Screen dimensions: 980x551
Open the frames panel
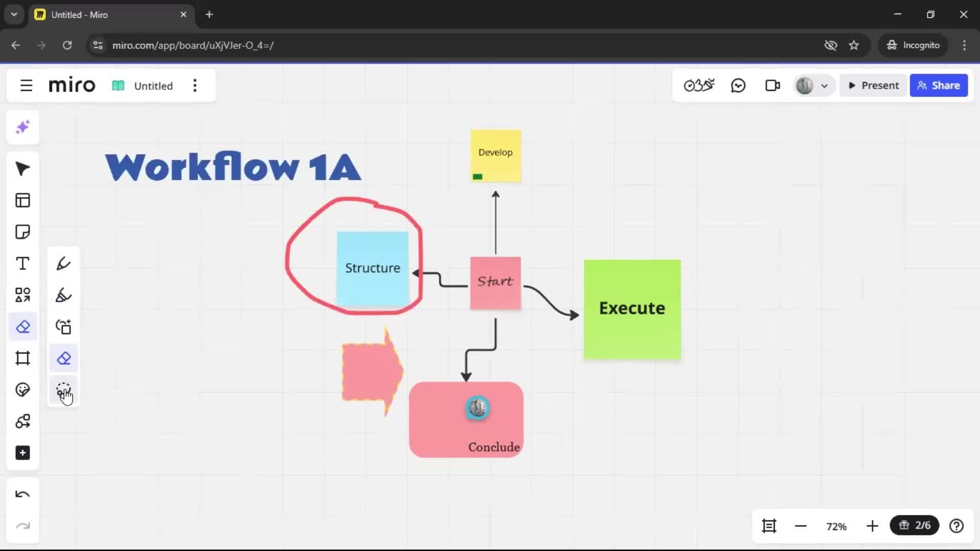point(769,526)
